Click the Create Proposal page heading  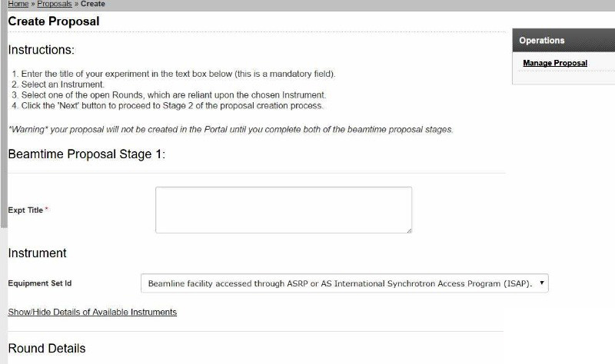click(54, 22)
